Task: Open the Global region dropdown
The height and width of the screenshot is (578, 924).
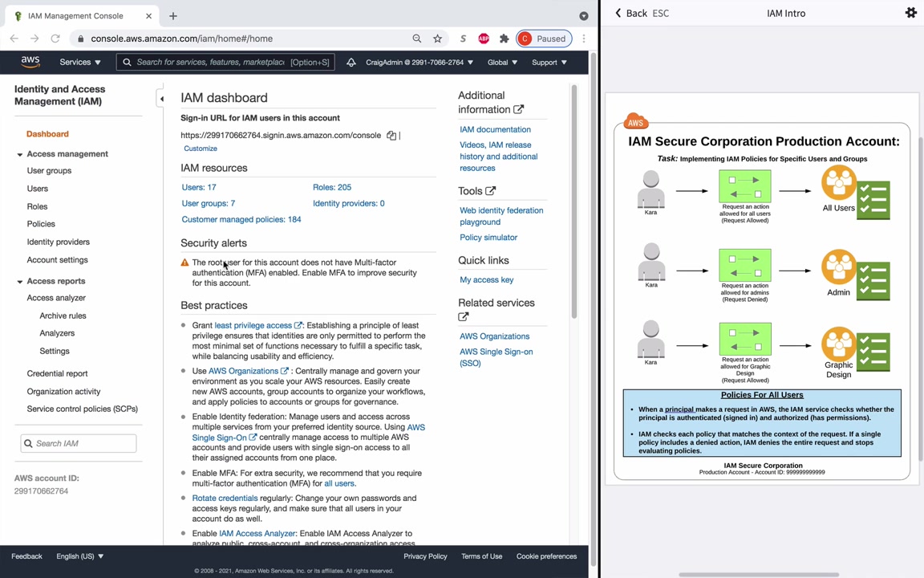Action: (x=502, y=62)
